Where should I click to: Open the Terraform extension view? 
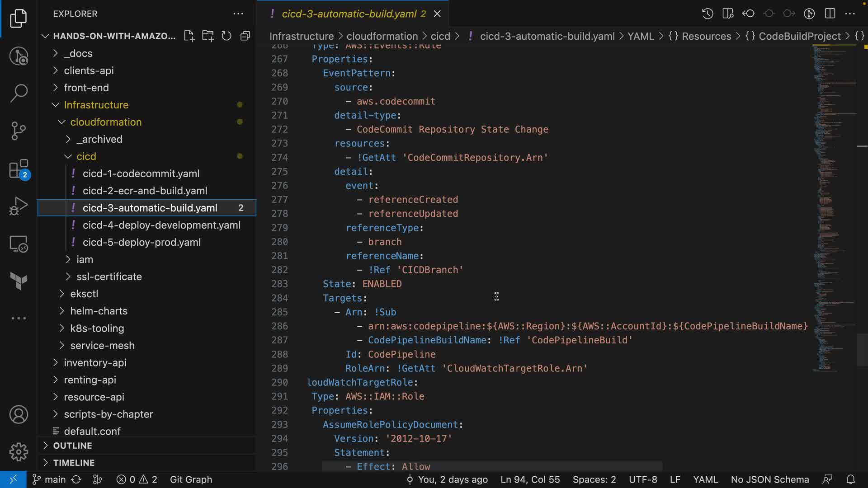(19, 281)
